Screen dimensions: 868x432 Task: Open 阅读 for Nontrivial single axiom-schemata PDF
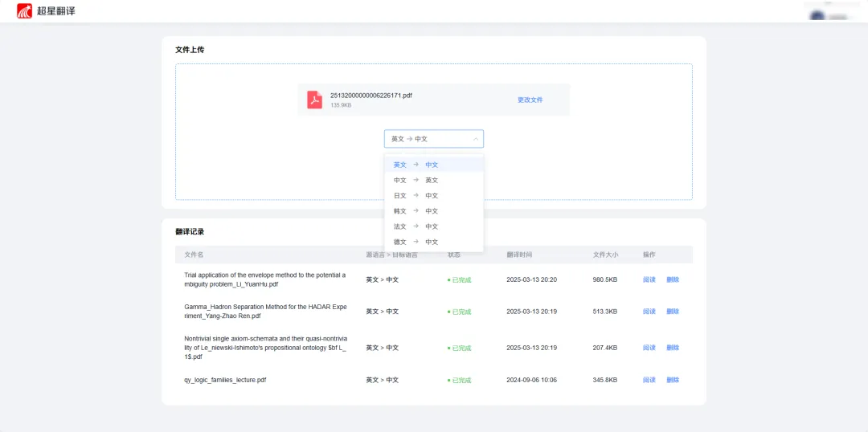point(649,348)
